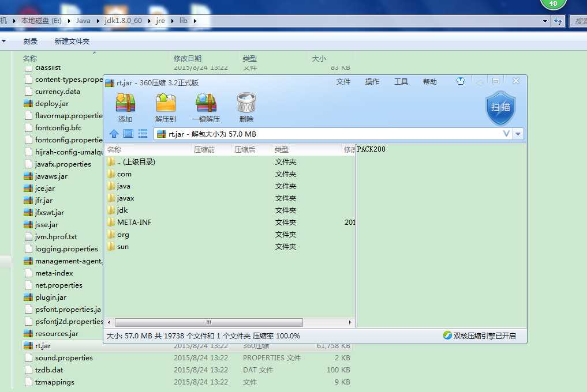Click the Java breadcrumb segment
Viewport: 587px width, 392px height.
[x=83, y=21]
